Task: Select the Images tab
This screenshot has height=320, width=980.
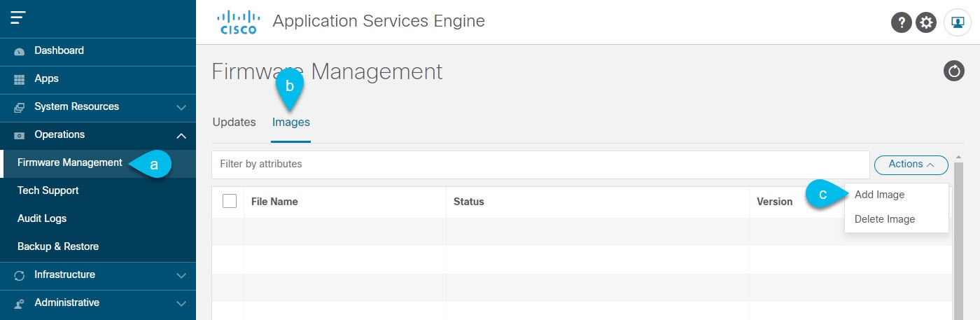Action: 291,122
